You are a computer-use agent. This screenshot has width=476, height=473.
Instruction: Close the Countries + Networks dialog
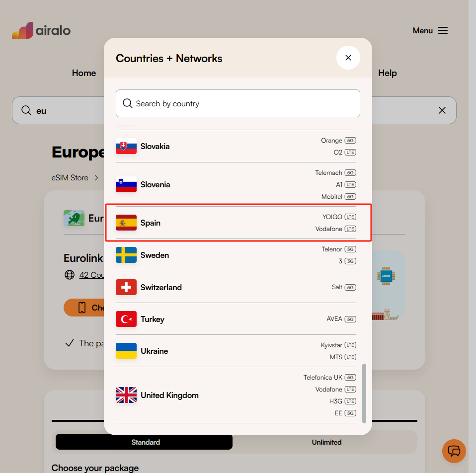point(348,58)
